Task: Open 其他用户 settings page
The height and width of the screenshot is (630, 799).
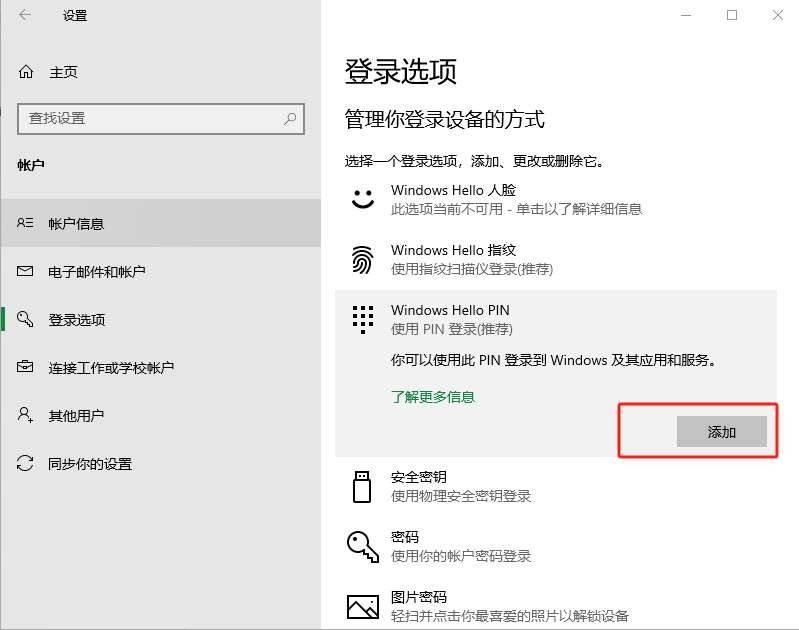Action: point(161,415)
